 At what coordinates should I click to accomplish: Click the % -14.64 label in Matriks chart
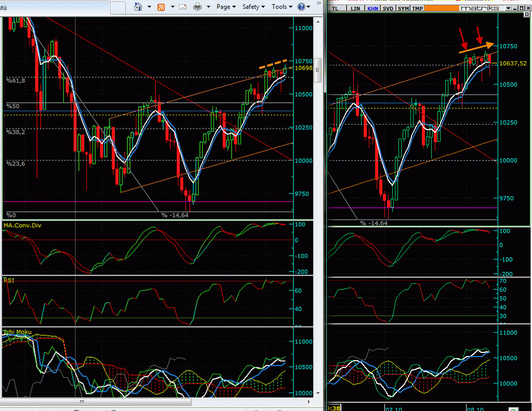[x=374, y=223]
